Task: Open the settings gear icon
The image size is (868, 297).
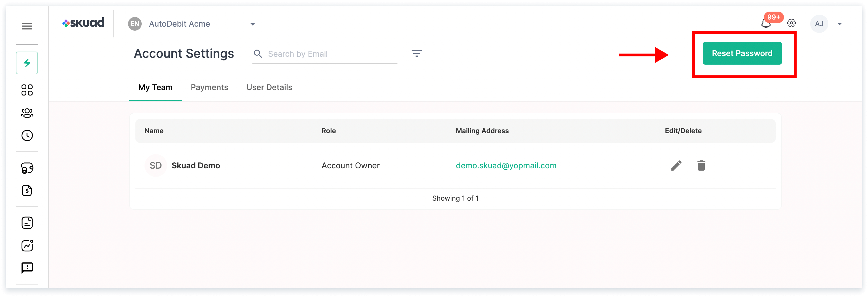Action: click(x=792, y=23)
